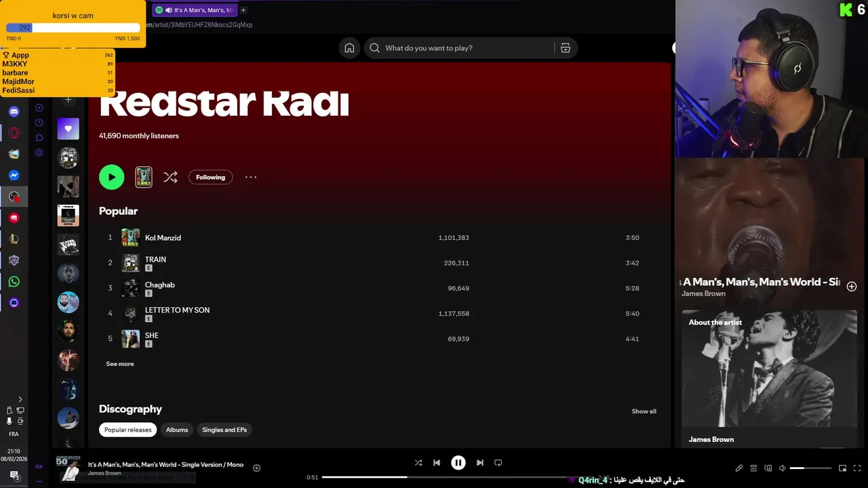
Task: Select the Albums filter tab
Action: click(177, 430)
